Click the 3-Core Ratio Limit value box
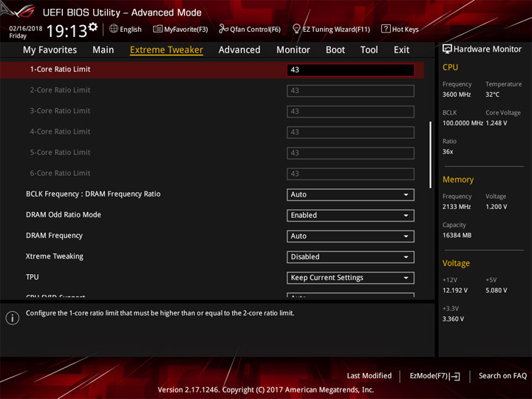This screenshot has height=399, width=532. pyautogui.click(x=350, y=112)
